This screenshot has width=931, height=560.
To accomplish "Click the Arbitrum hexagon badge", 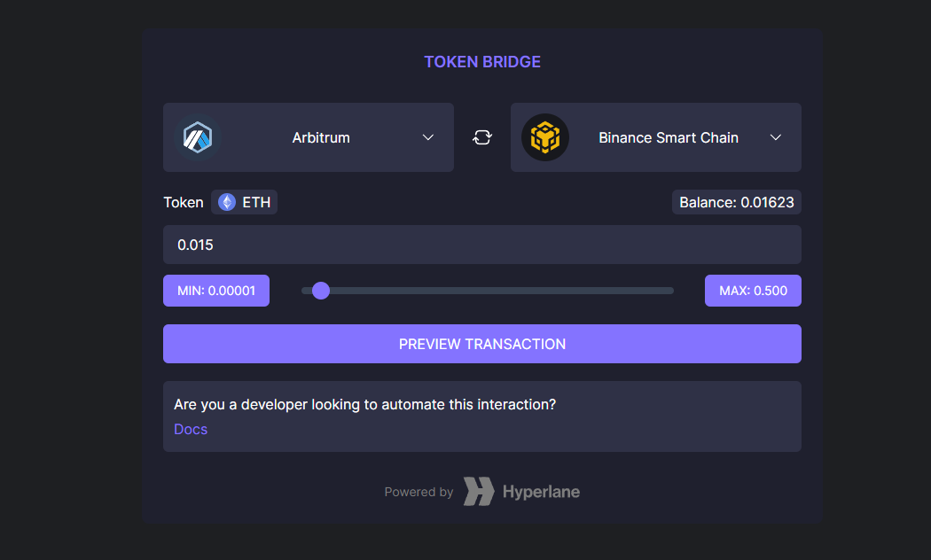I will coord(197,137).
